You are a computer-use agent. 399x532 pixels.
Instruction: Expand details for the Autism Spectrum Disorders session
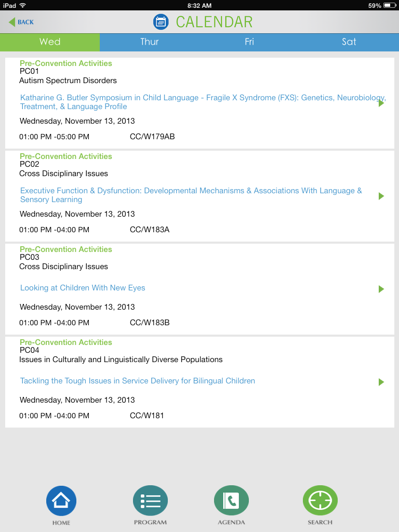point(381,103)
